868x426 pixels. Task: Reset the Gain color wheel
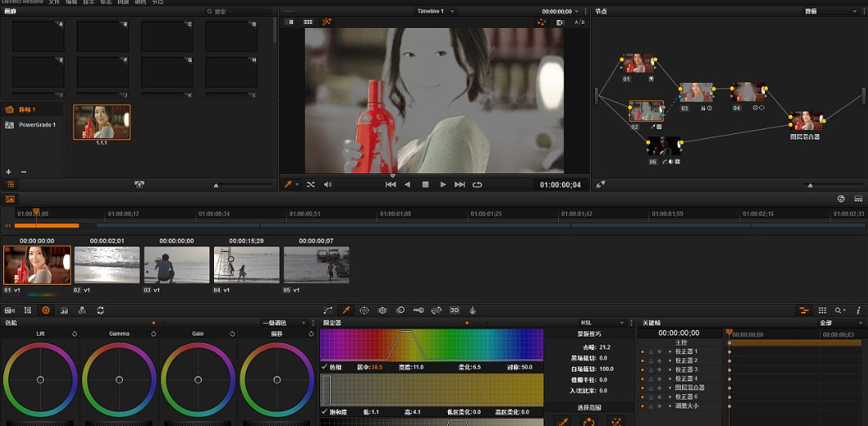click(x=232, y=334)
